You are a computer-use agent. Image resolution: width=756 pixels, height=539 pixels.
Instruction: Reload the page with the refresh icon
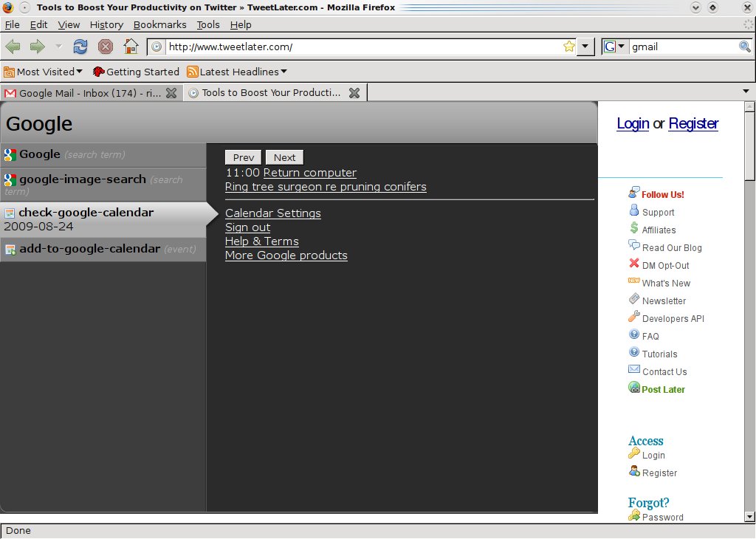80,47
